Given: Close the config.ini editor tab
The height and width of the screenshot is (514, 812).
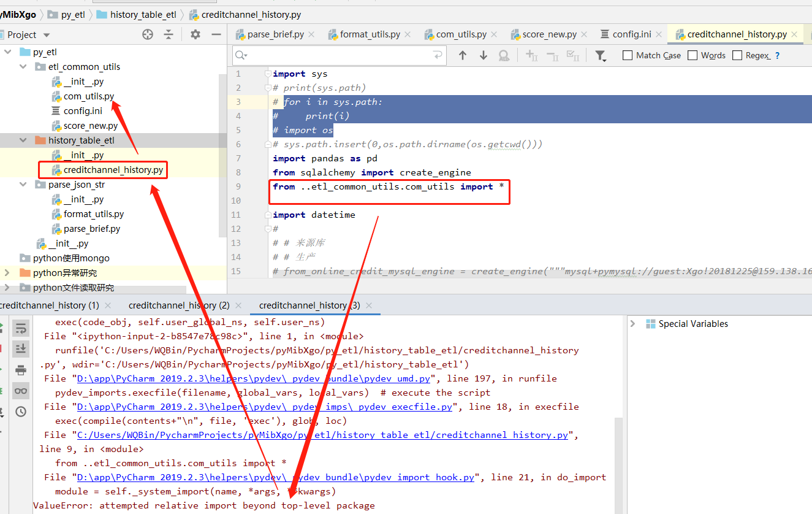Looking at the screenshot, I should point(659,34).
